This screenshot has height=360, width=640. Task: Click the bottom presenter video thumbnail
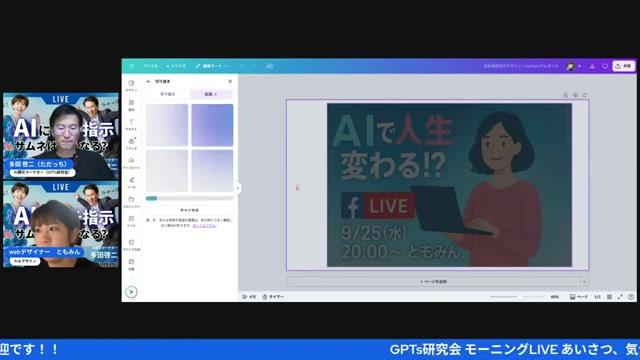click(61, 224)
